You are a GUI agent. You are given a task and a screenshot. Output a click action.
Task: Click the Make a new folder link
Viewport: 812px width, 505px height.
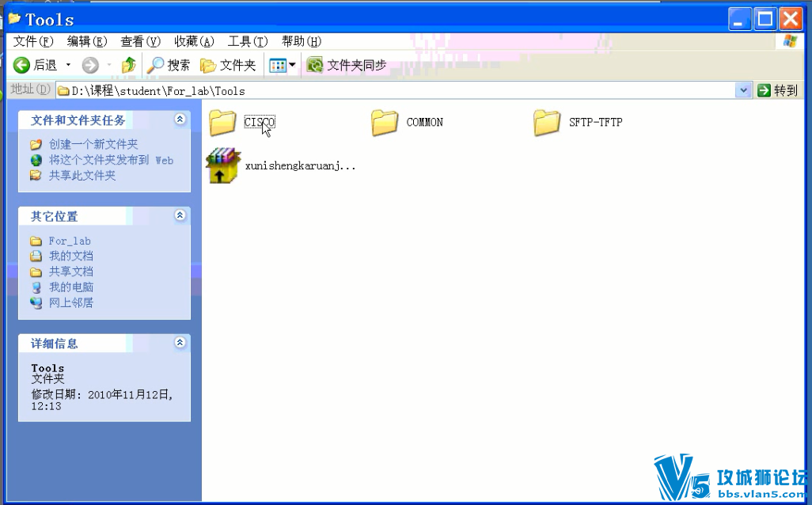[93, 144]
